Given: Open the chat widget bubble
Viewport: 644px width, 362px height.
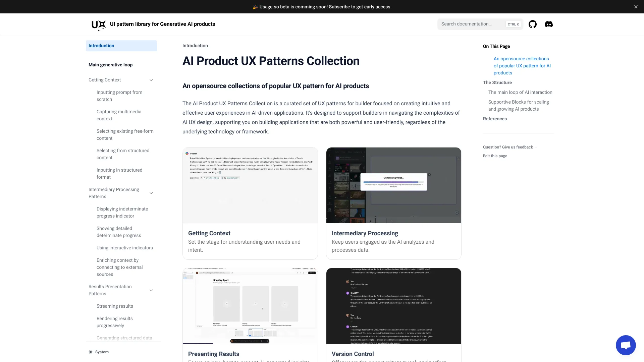Looking at the screenshot, I should pyautogui.click(x=626, y=345).
